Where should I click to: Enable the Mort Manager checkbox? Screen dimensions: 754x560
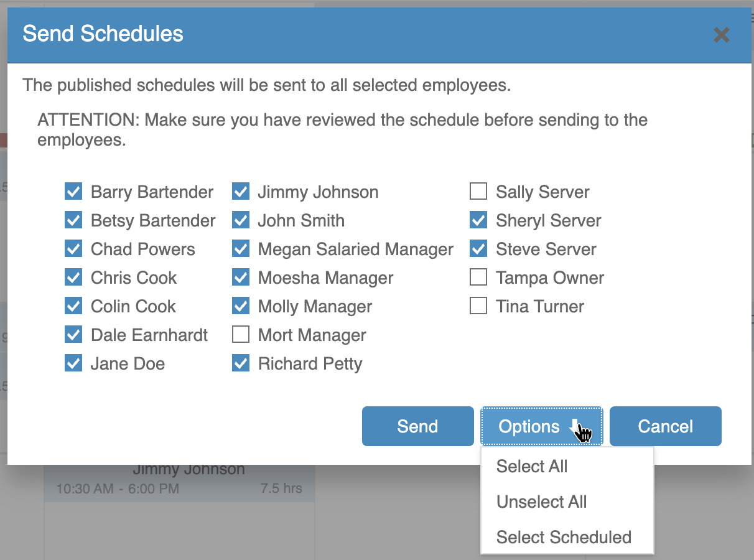click(241, 335)
